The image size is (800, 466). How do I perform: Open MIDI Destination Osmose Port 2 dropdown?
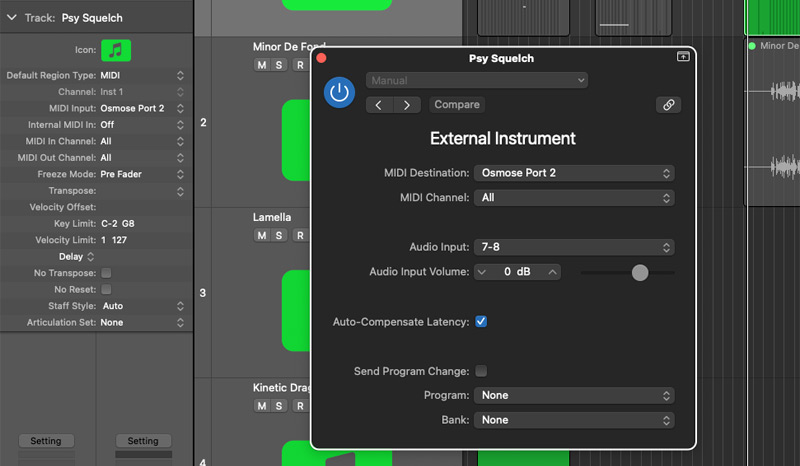pyautogui.click(x=574, y=173)
